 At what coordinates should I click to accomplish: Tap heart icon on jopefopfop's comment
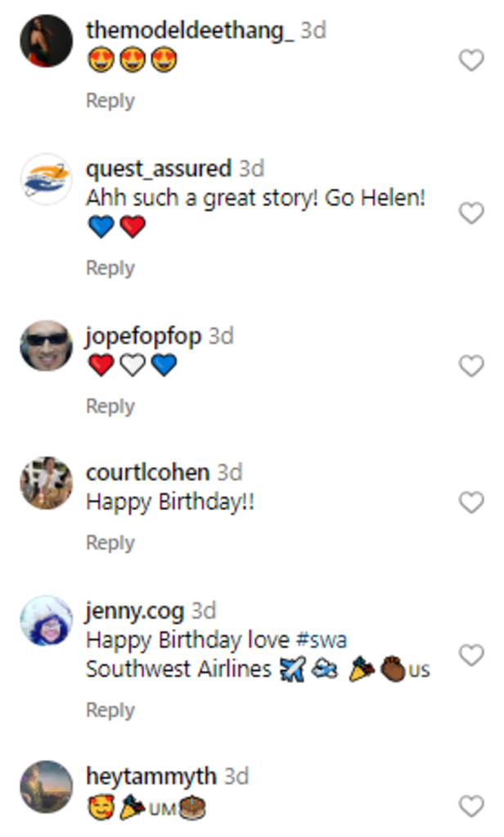(x=471, y=367)
